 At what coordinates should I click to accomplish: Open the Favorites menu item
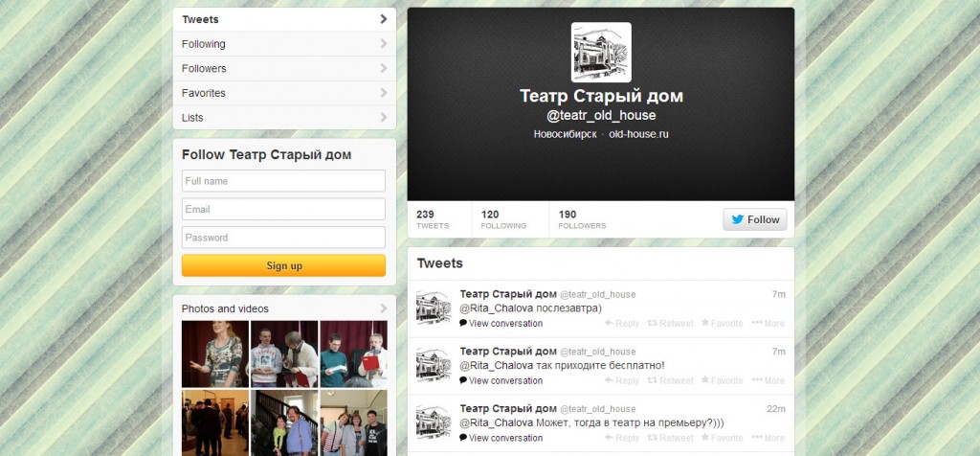pos(284,93)
